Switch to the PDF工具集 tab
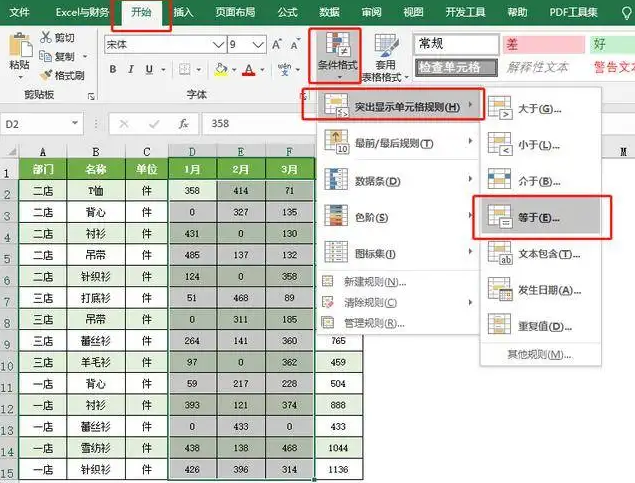Viewport: 635px width, 483px height. click(573, 12)
